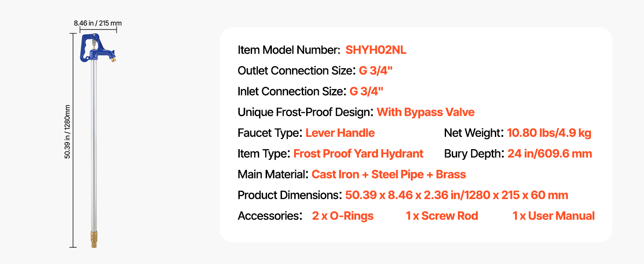This screenshot has width=644, height=264.
Task: Click the Net Weight 10.80 lbs/4.9 kg value
Action: [549, 133]
